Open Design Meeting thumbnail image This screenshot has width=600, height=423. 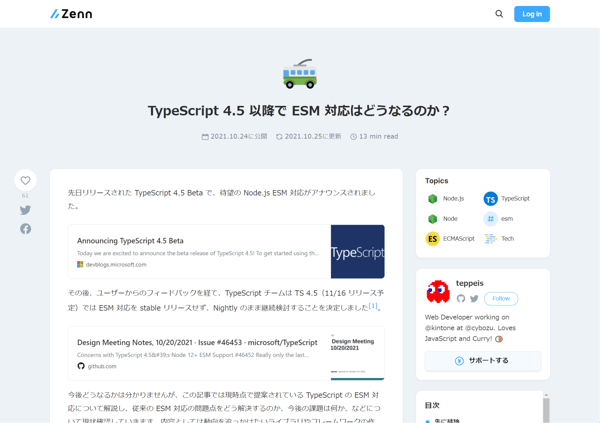(357, 353)
